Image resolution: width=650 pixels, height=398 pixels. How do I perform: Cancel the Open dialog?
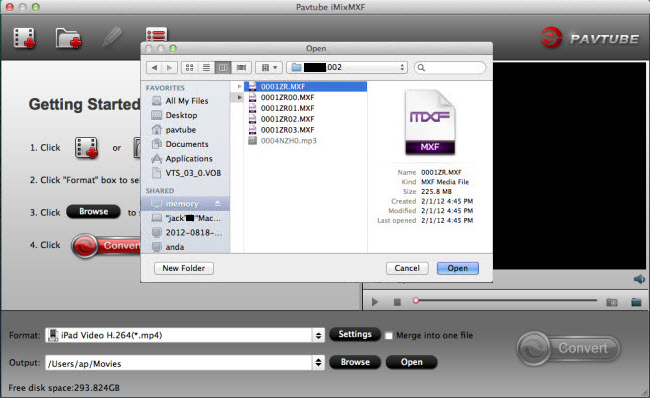click(407, 268)
